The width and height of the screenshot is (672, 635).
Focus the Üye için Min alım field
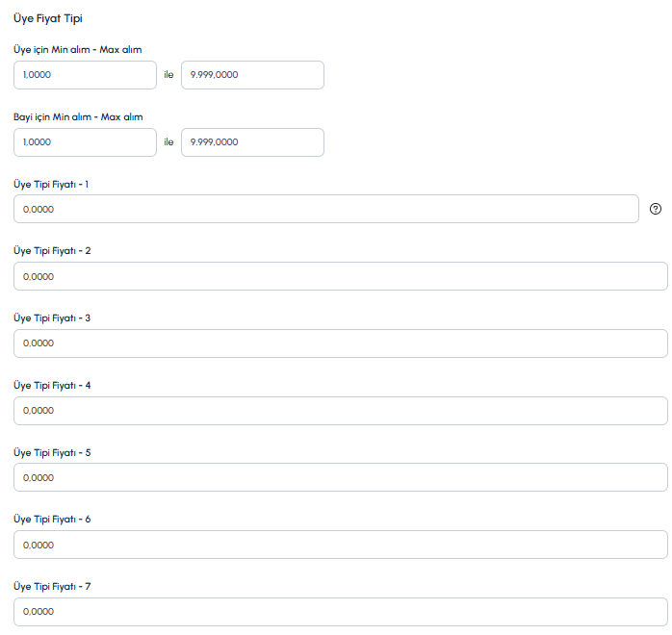pos(86,75)
